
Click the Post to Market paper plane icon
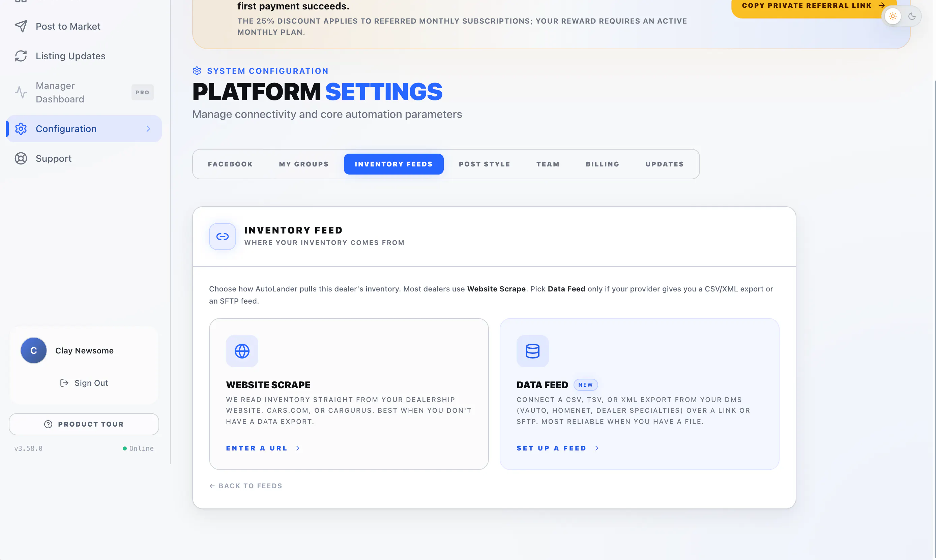coord(21,26)
